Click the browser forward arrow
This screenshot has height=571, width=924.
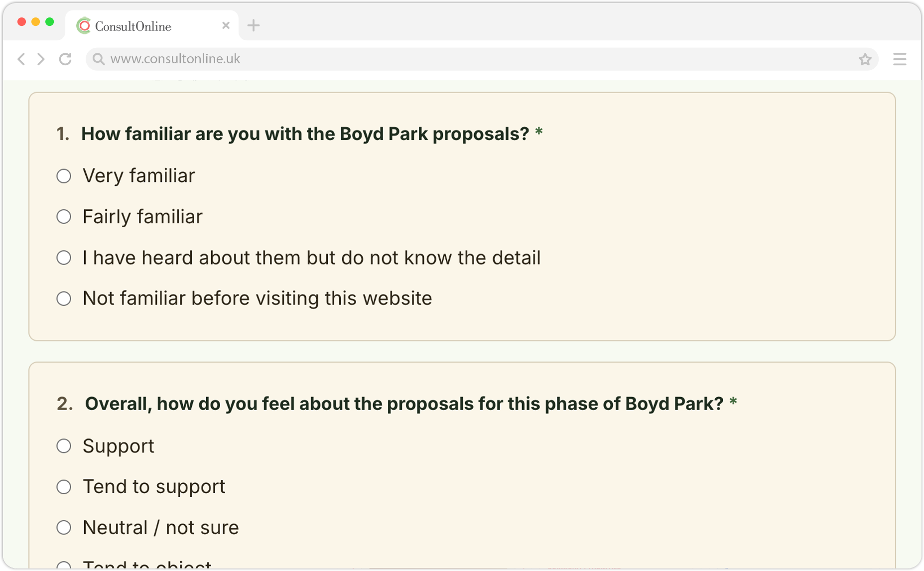click(x=41, y=59)
